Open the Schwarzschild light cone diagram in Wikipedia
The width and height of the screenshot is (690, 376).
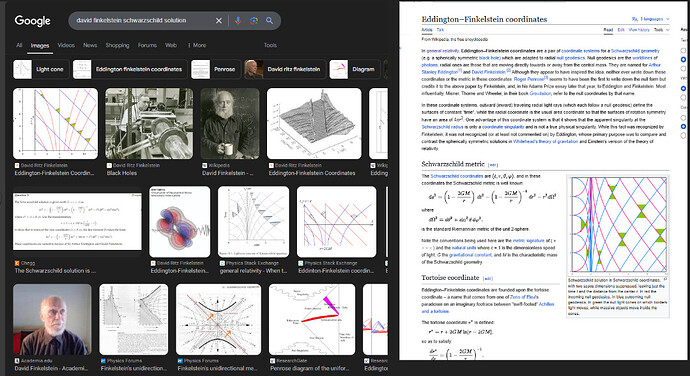point(618,225)
